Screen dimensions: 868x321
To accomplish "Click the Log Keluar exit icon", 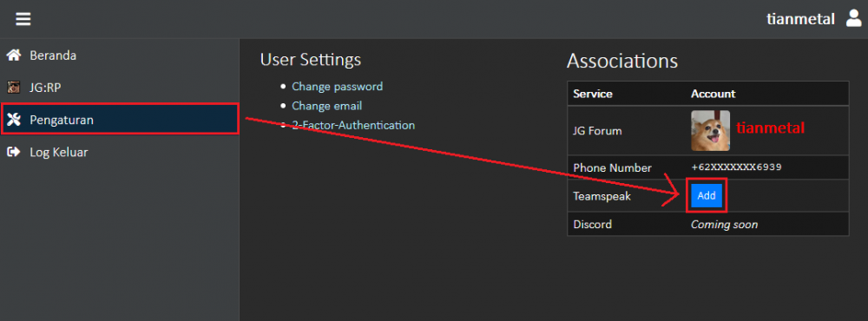I will point(14,152).
